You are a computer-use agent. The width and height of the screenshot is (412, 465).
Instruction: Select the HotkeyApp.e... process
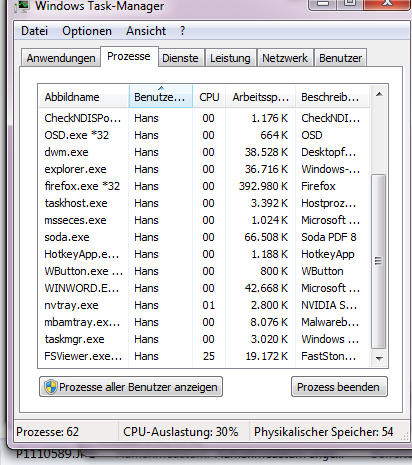(204, 254)
